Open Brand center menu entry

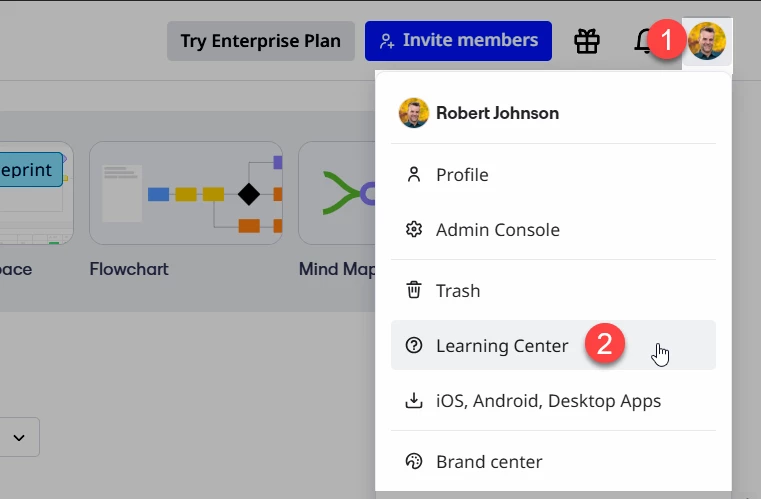[553, 461]
